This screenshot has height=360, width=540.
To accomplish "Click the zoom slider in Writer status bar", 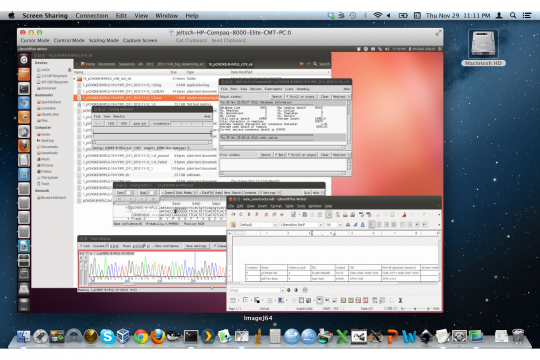I will 415,309.
